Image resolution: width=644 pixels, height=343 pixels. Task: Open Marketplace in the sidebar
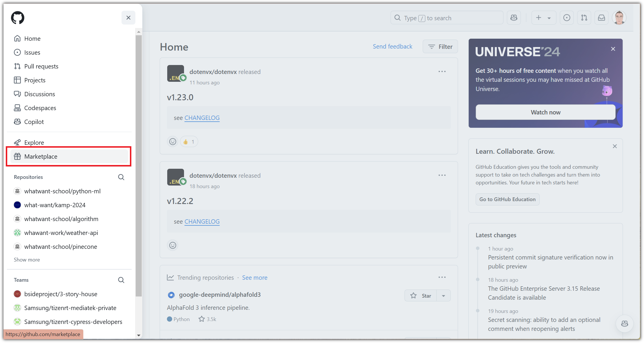[41, 156]
